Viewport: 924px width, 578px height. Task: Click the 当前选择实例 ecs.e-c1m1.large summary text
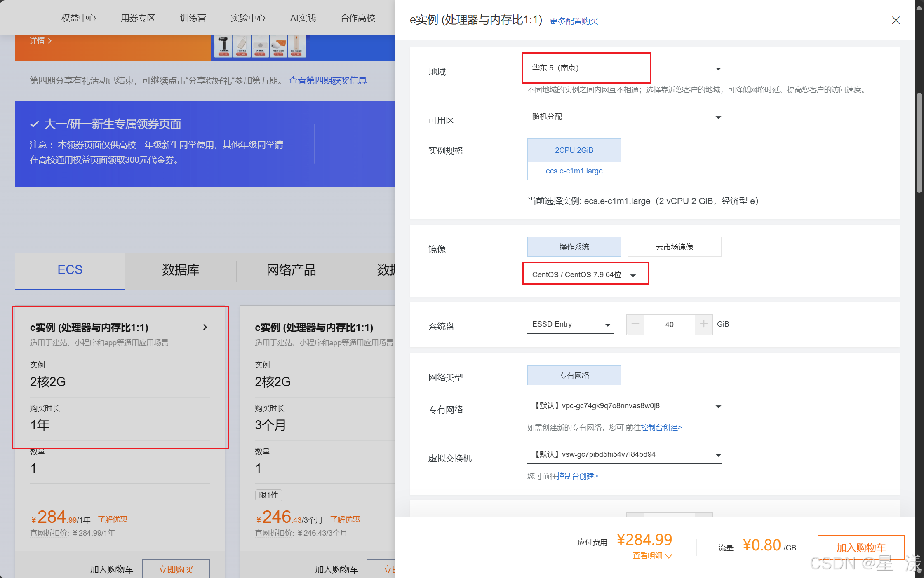point(643,201)
